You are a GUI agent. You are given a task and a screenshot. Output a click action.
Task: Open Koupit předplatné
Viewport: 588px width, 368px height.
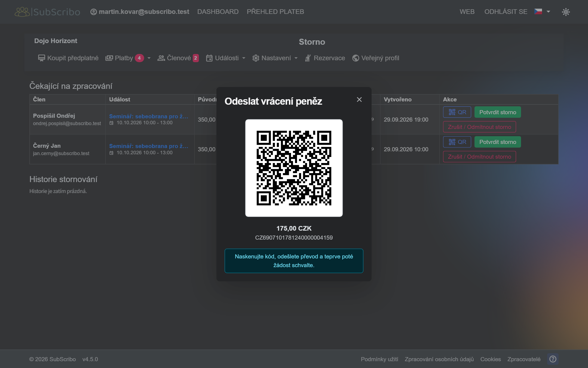coord(68,58)
